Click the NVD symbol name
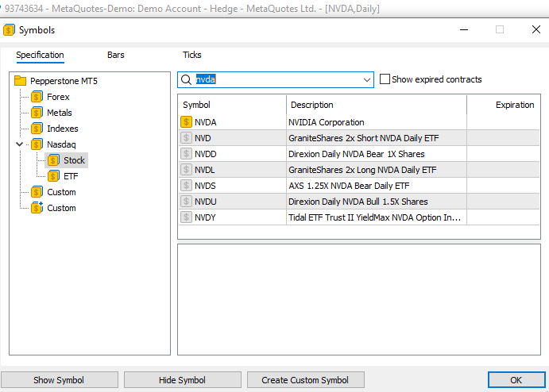Screen dimensions: 549x392 [x=203, y=138]
